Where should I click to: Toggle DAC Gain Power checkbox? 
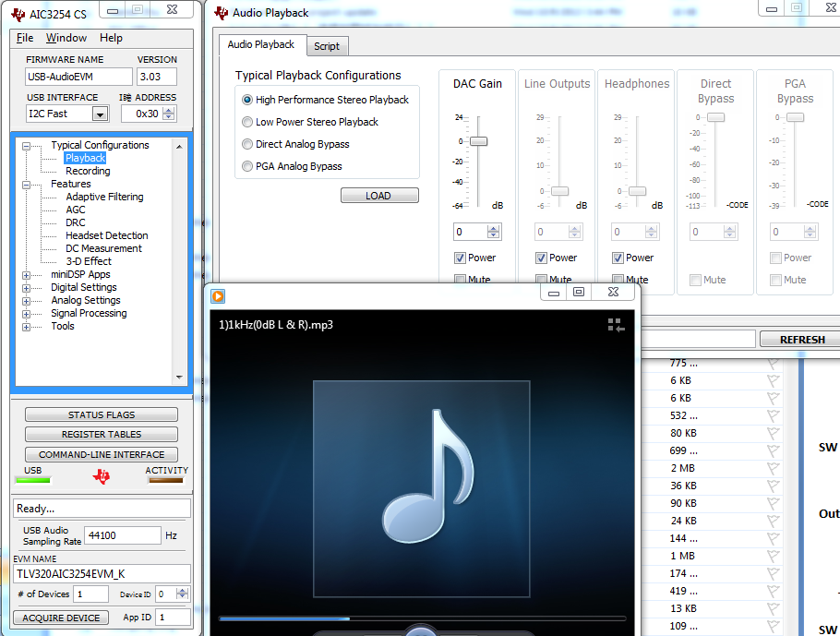(x=460, y=258)
